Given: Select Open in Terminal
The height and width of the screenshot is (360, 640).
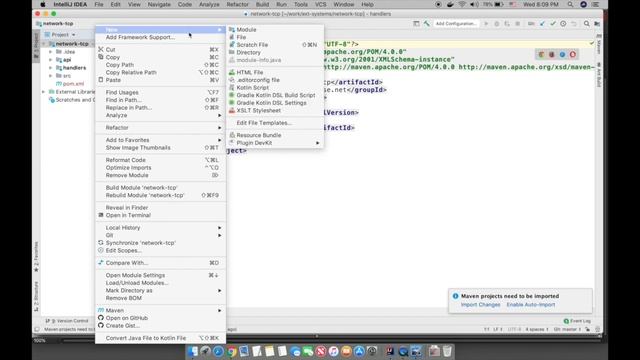Looking at the screenshot, I should (160, 215).
